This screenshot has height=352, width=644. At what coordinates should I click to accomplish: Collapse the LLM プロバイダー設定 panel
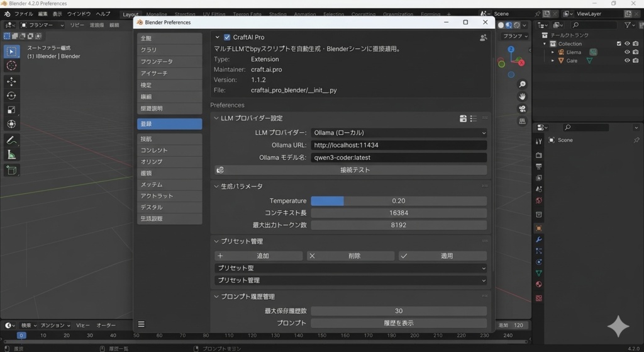tap(216, 118)
